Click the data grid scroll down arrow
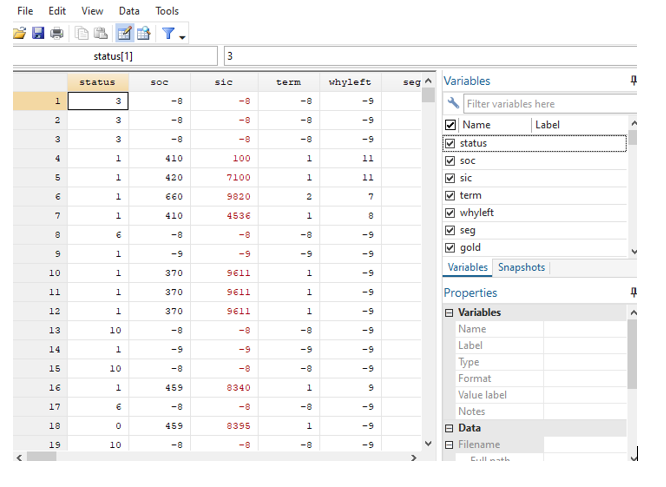The height and width of the screenshot is (487, 666). pos(429,444)
